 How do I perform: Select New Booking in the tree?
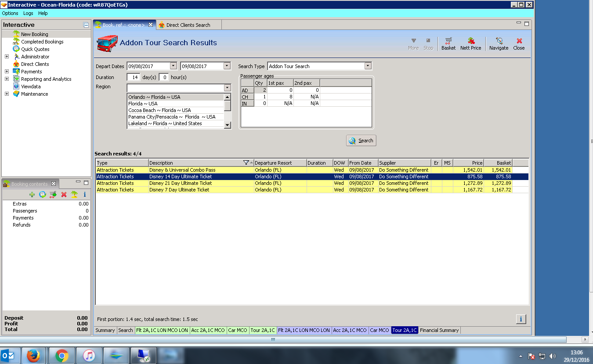tap(34, 34)
